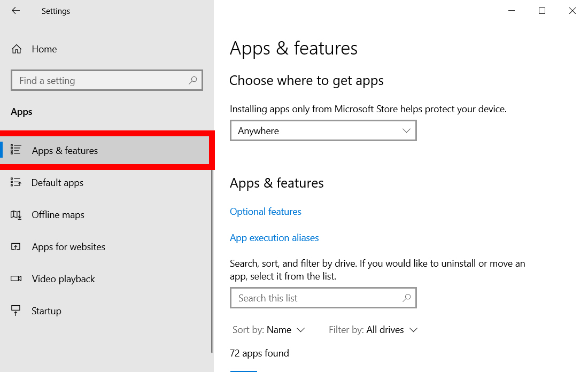Open the Anywhere app source dropdown

point(323,130)
